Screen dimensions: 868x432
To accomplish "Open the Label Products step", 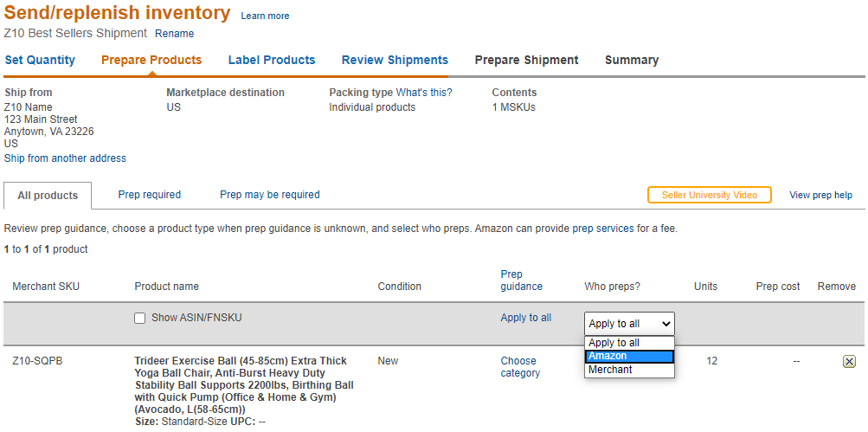I will (272, 61).
